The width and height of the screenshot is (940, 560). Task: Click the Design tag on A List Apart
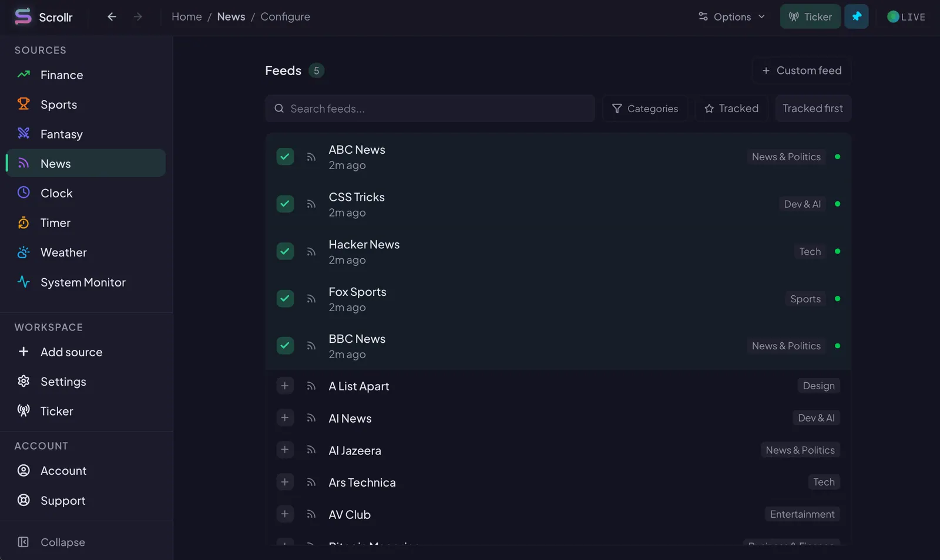tap(818, 386)
